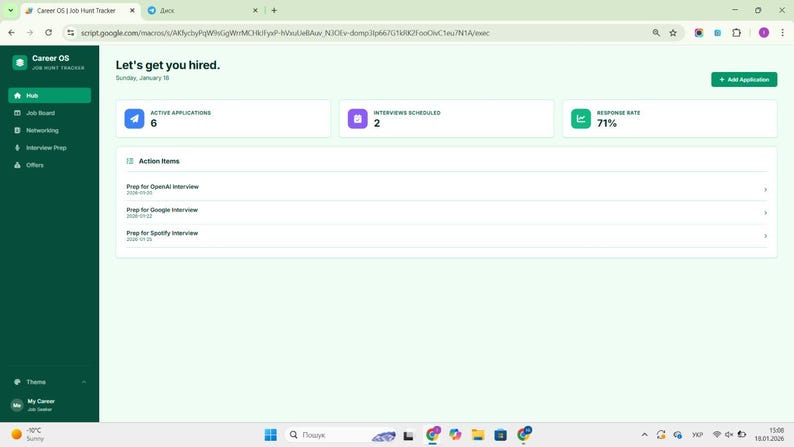Open the clock and date flyout
This screenshot has width=794, height=447.
[x=769, y=435]
